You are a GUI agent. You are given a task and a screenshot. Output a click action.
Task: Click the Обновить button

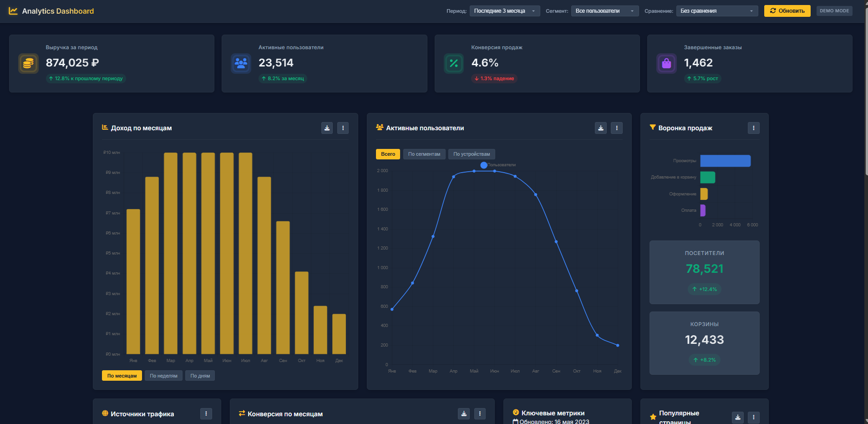click(x=787, y=11)
